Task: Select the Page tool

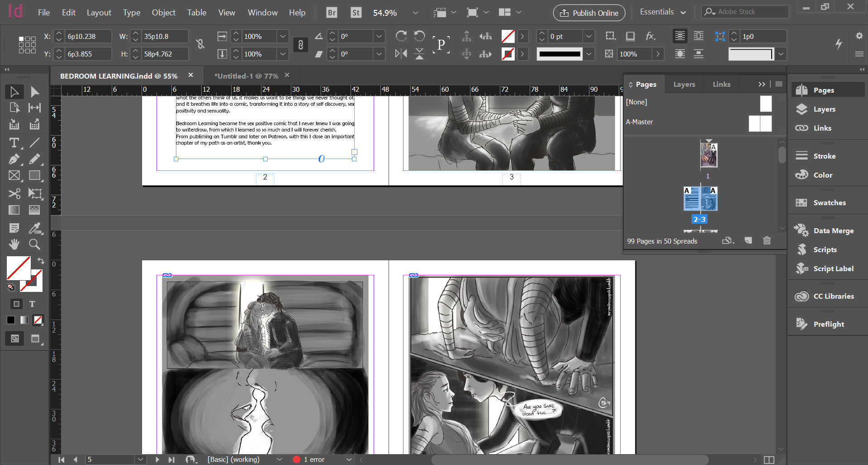Action: click(14, 108)
